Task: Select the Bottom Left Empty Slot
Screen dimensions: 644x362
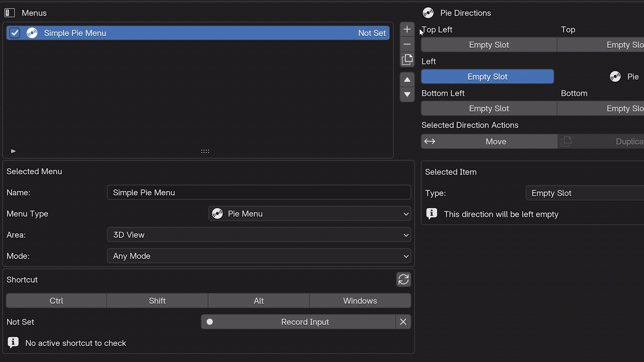Action: point(489,108)
